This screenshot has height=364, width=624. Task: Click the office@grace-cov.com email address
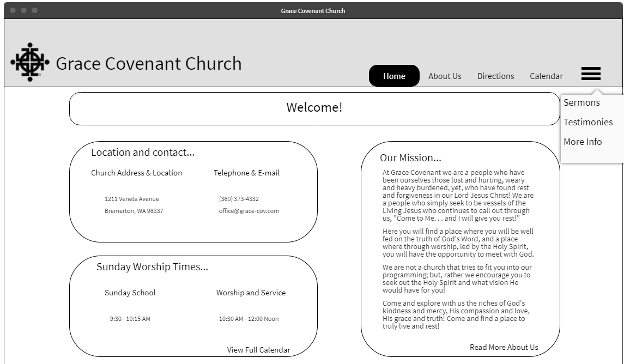249,211
